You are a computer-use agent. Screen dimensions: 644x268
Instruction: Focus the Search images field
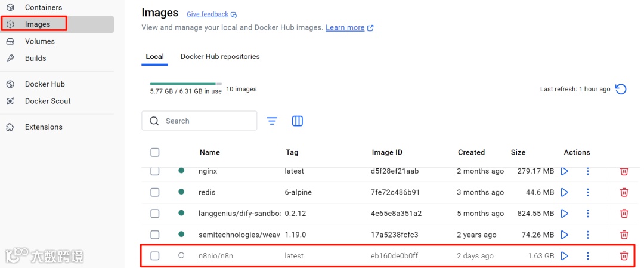coord(199,121)
